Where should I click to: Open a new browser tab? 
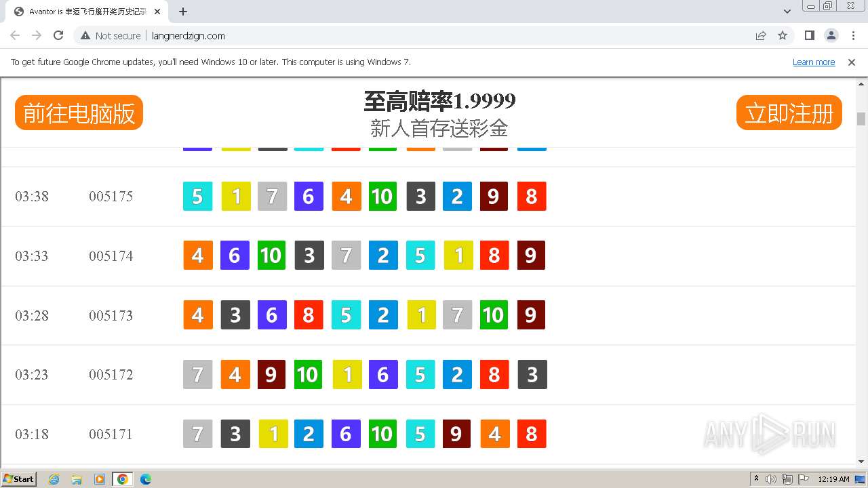pos(183,12)
